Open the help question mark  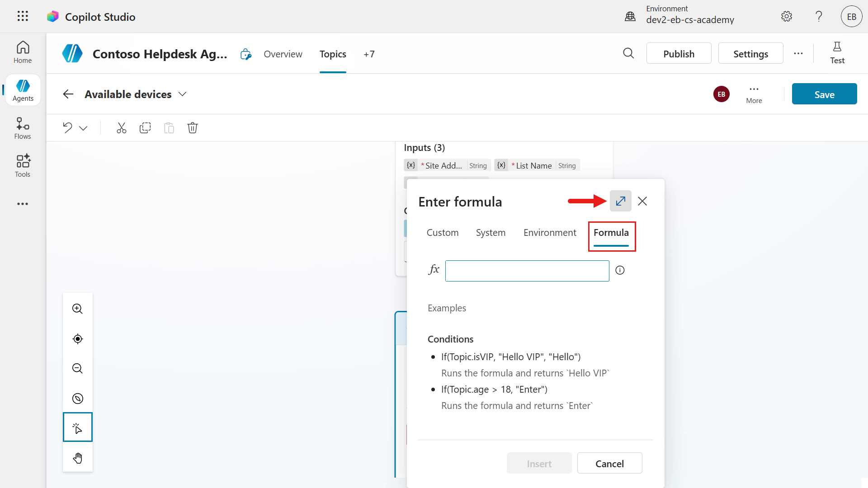(x=819, y=16)
